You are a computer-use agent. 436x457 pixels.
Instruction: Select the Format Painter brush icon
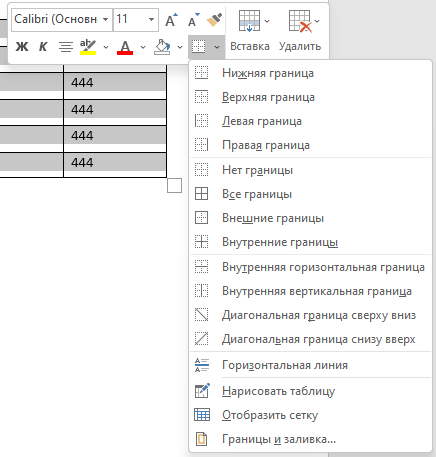pos(214,20)
